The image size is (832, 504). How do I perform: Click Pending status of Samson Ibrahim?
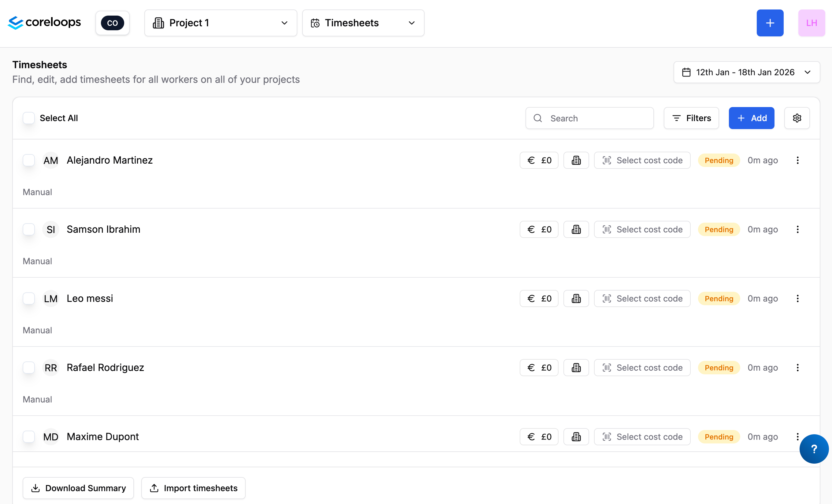tap(719, 230)
